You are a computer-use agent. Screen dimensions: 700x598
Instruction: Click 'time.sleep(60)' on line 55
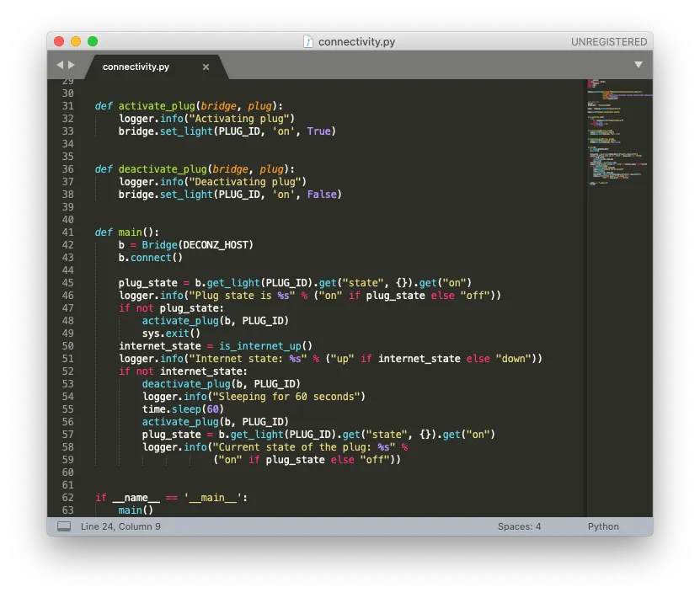[x=183, y=409]
